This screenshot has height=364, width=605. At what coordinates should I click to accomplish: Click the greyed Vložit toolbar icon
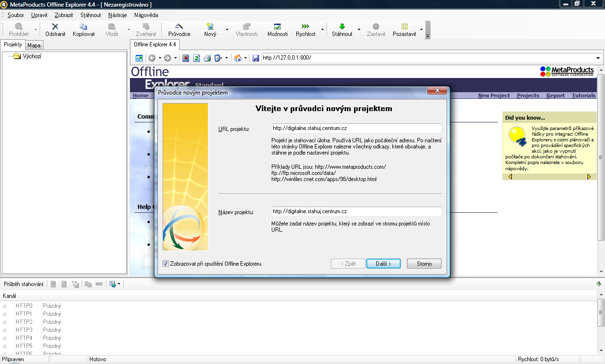coord(112,27)
